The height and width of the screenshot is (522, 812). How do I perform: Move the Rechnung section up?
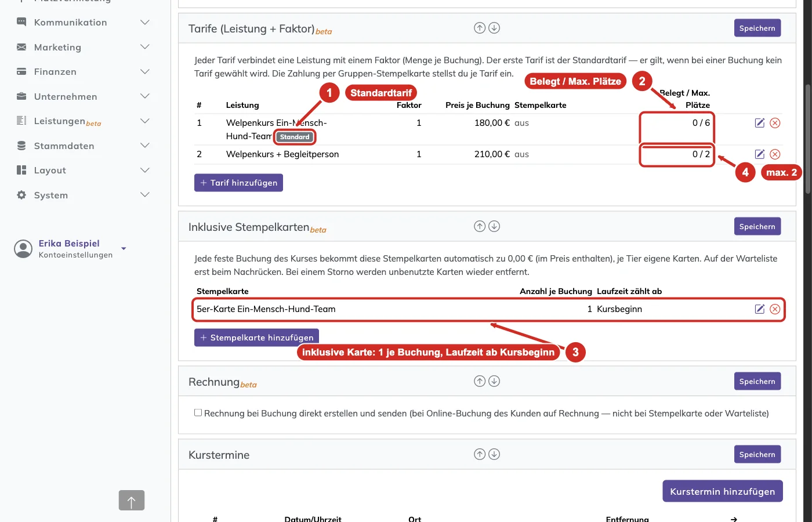[x=480, y=381]
